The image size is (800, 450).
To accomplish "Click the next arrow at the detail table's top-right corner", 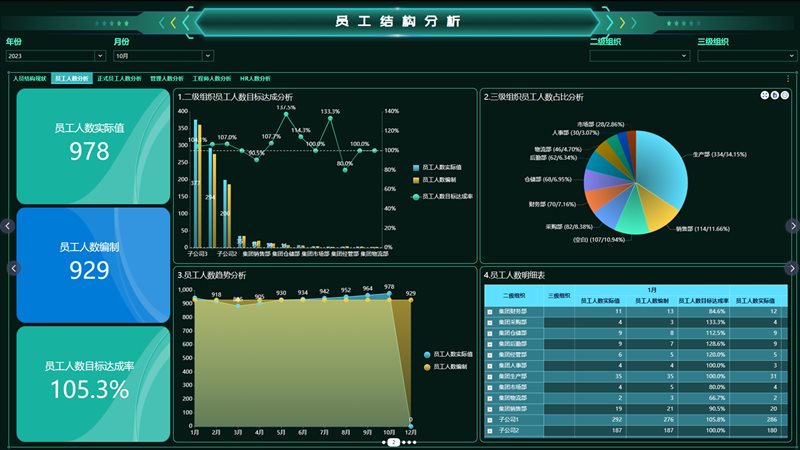I will 792,268.
